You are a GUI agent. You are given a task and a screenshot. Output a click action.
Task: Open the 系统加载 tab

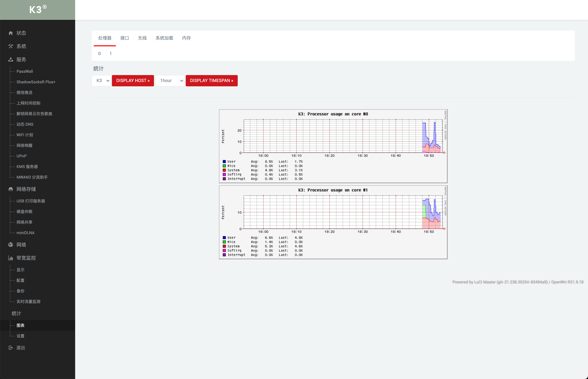point(164,38)
